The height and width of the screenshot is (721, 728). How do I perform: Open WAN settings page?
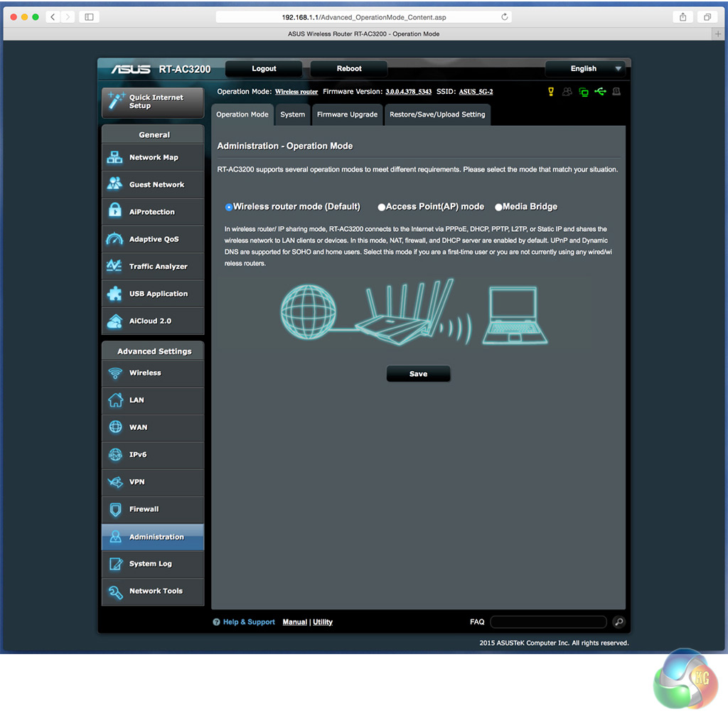pos(153,427)
